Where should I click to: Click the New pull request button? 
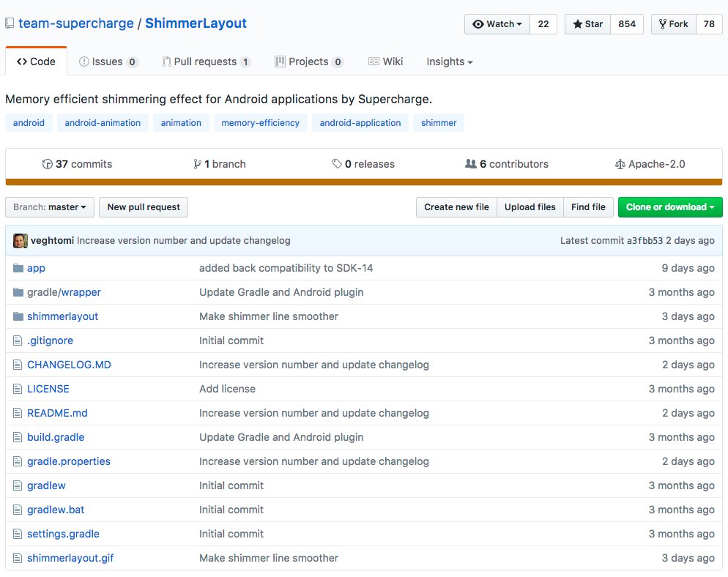coord(144,207)
